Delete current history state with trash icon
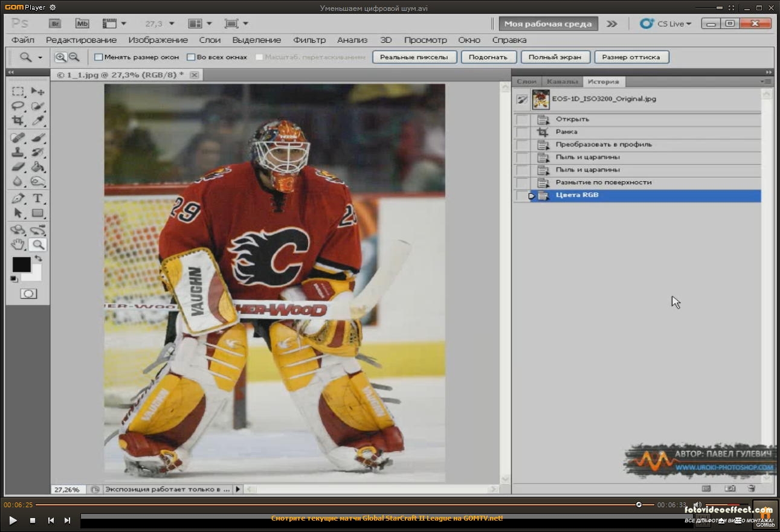Screen dimensions: 780x532 pyautogui.click(x=751, y=488)
